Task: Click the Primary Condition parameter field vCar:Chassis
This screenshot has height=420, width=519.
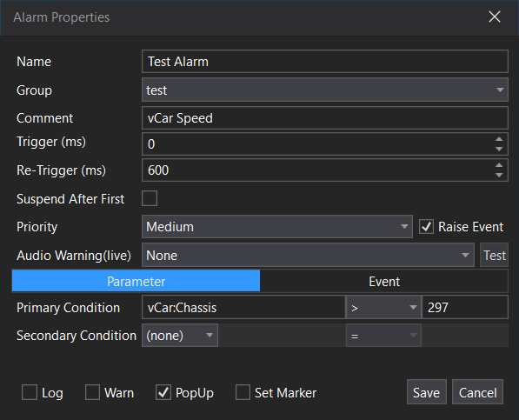Action: 243,308
